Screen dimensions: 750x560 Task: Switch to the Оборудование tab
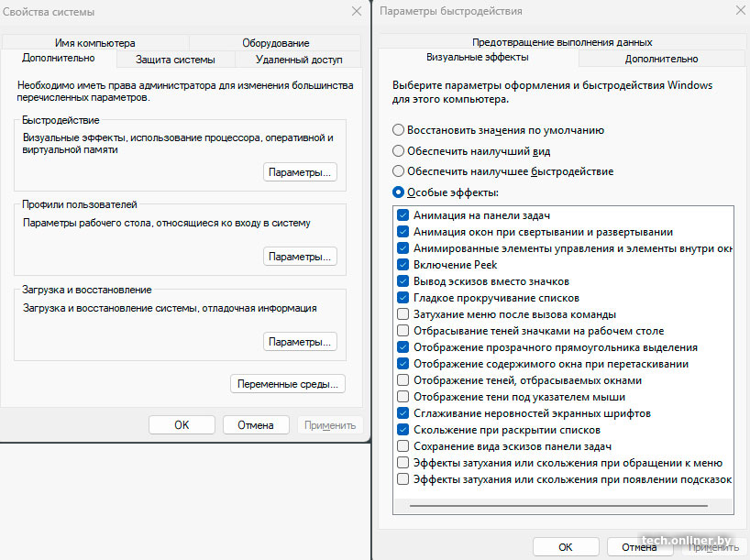coord(275,42)
